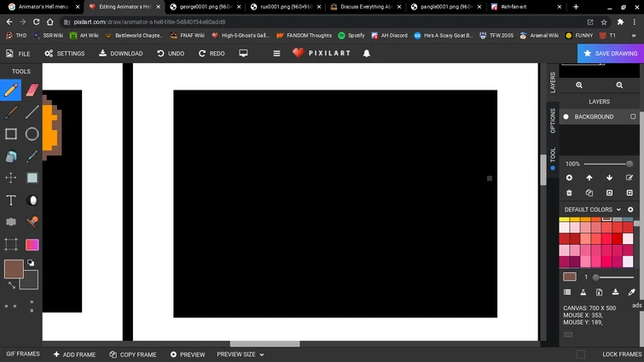
Task: Open the notifications bell
Action: click(367, 54)
